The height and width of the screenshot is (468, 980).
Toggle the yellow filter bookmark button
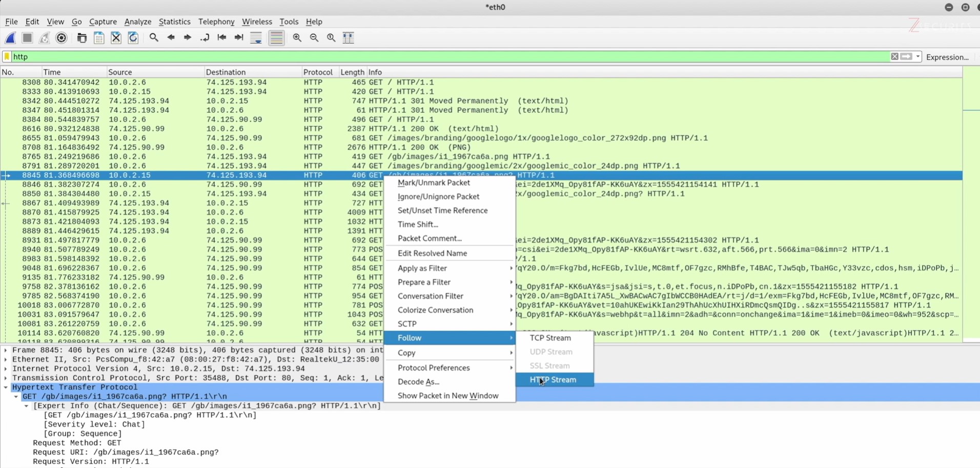7,56
